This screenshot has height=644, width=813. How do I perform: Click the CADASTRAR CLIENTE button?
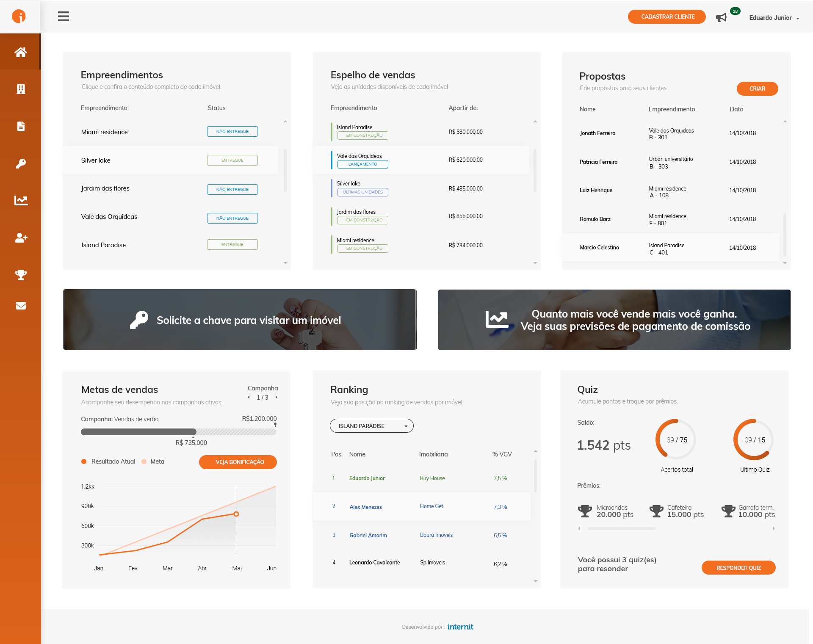point(666,17)
